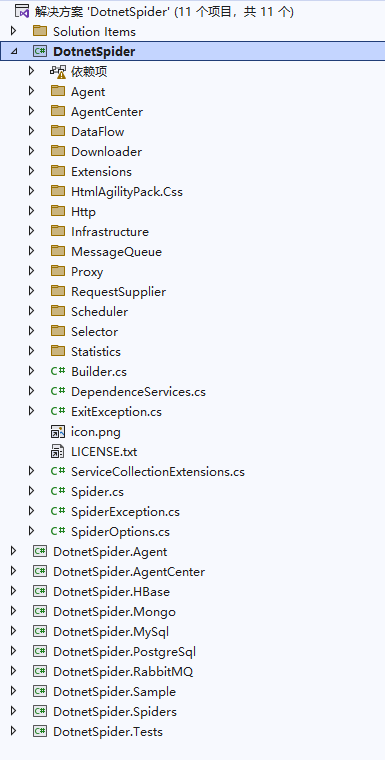Click the project icon of DotnetSpider.Sample
This screenshot has height=760, width=385.
pyautogui.click(x=40, y=692)
